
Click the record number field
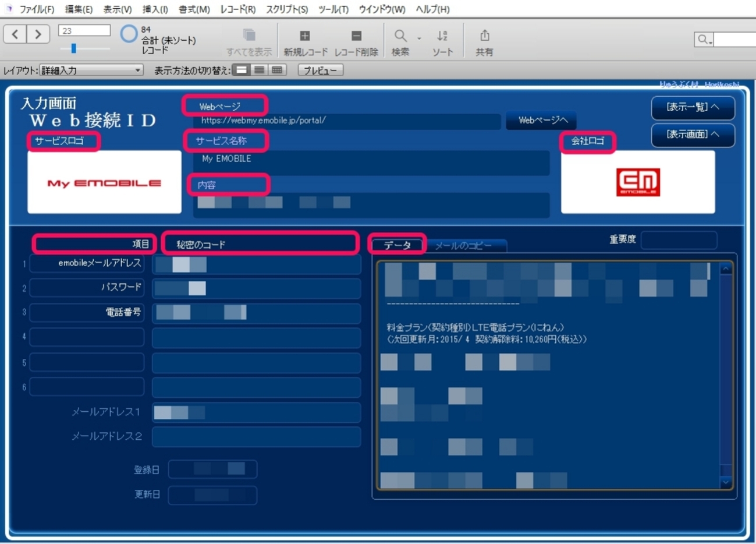(x=84, y=30)
